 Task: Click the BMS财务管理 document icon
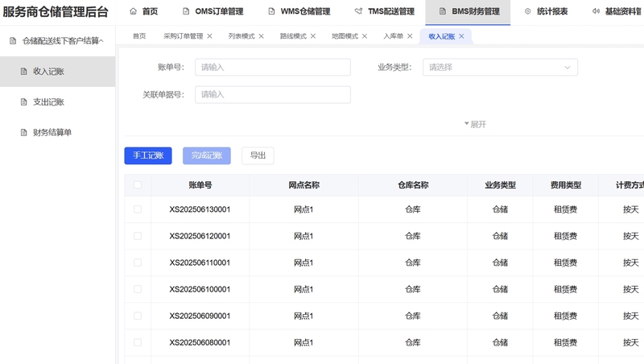(x=442, y=11)
